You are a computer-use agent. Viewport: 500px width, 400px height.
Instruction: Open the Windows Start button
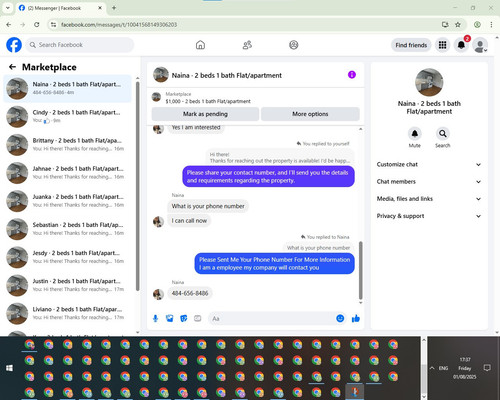coord(9,368)
